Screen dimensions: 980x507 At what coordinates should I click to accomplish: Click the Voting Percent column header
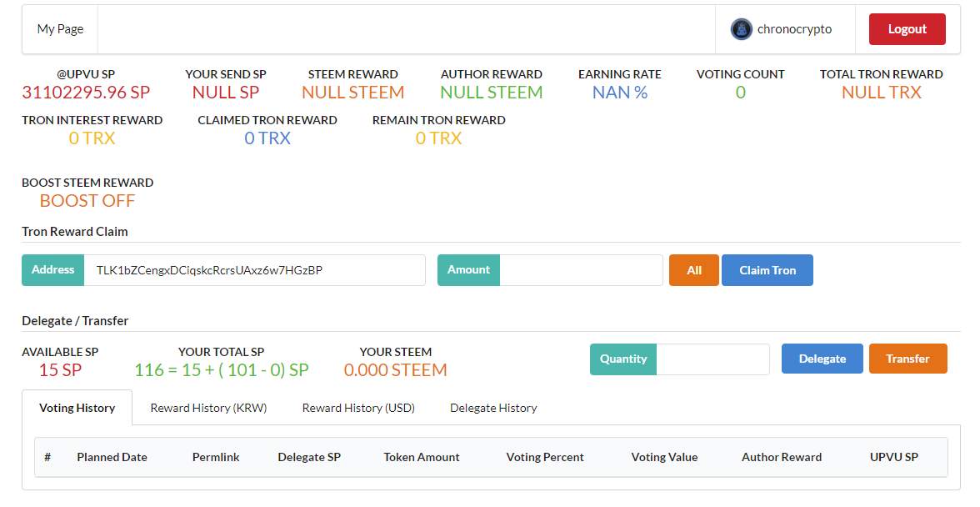click(545, 457)
